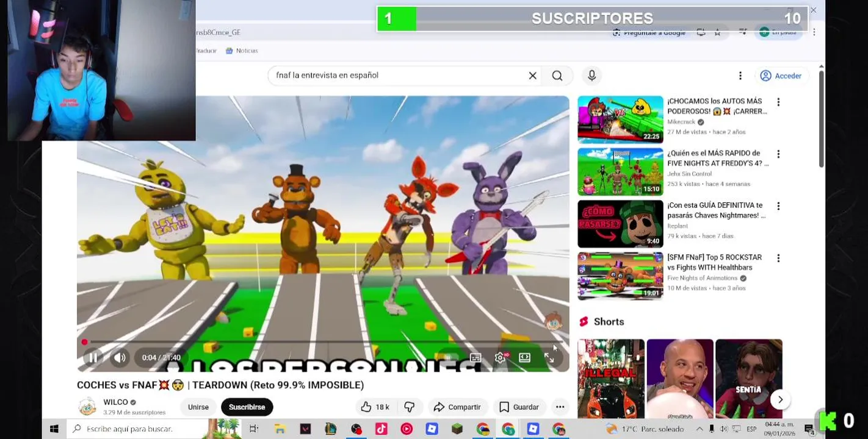Switch to theater mode in the player

coord(524,358)
